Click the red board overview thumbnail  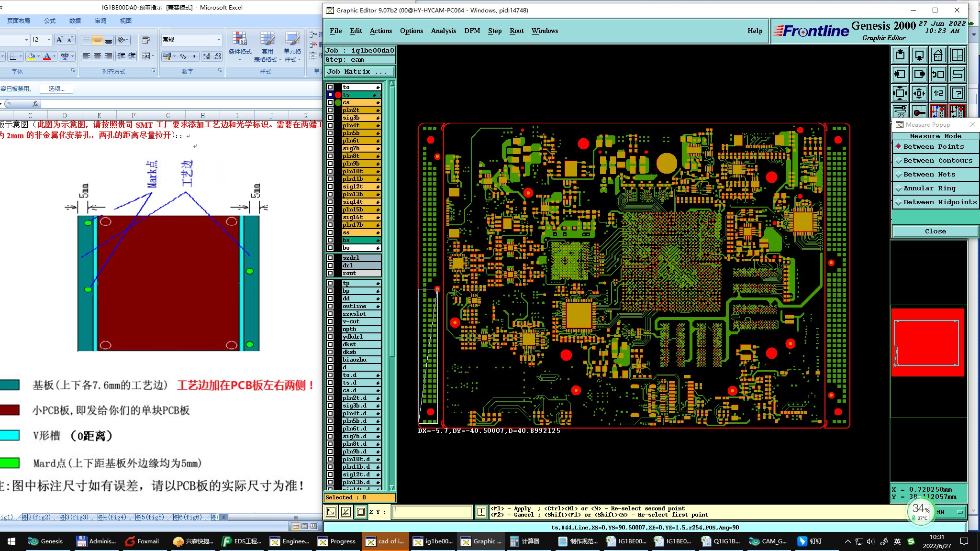[x=927, y=342]
